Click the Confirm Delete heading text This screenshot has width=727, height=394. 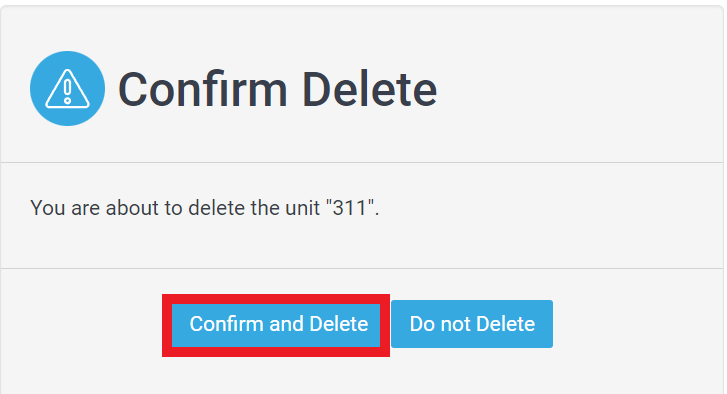click(x=277, y=89)
